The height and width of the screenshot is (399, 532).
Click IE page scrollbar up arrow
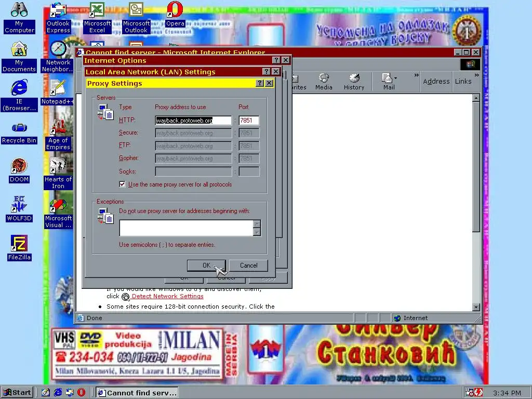(476, 98)
